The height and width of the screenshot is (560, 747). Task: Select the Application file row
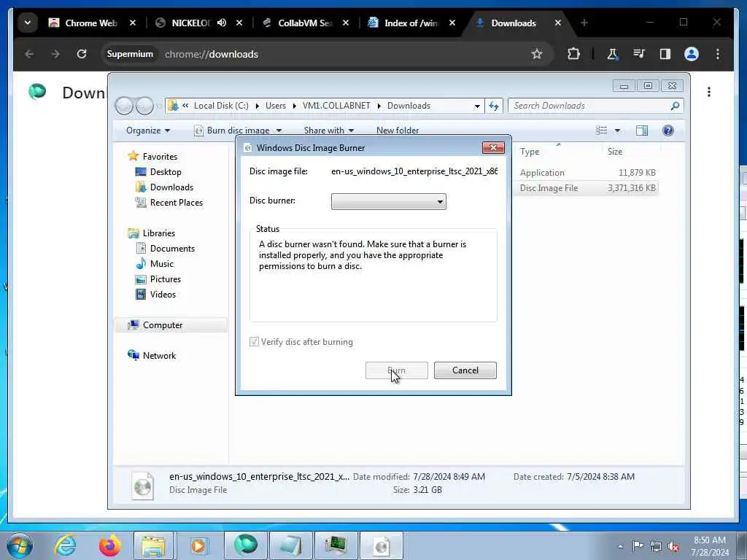point(587,173)
